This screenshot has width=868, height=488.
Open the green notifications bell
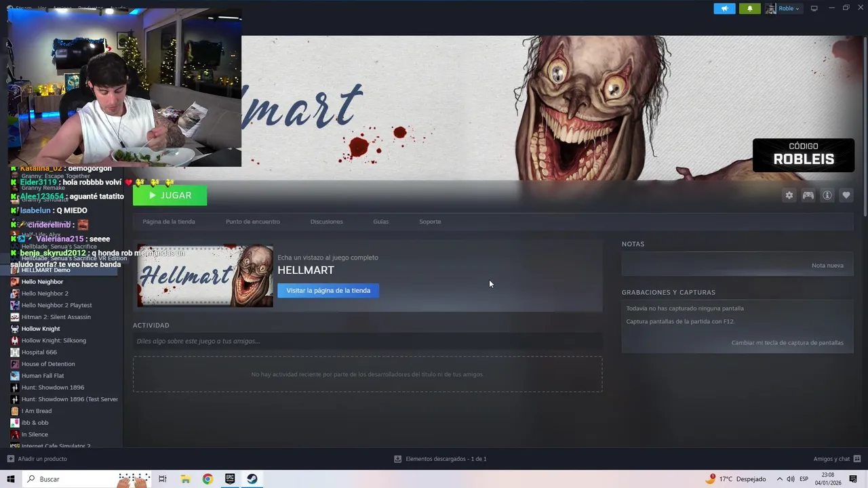(749, 9)
